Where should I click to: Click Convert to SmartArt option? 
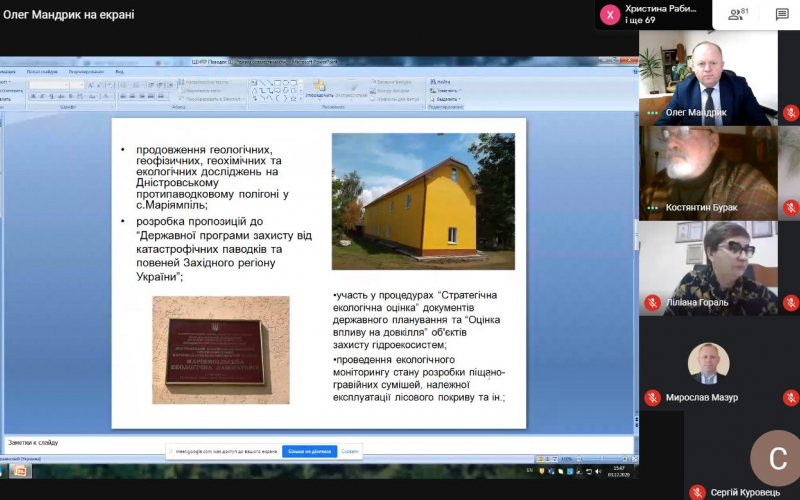click(211, 99)
